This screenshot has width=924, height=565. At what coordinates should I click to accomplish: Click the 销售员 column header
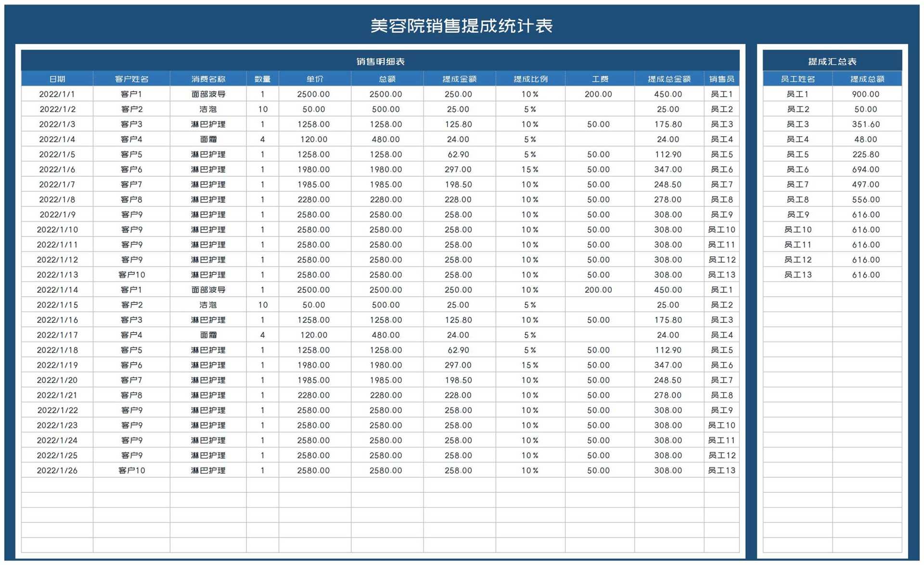pyautogui.click(x=721, y=79)
